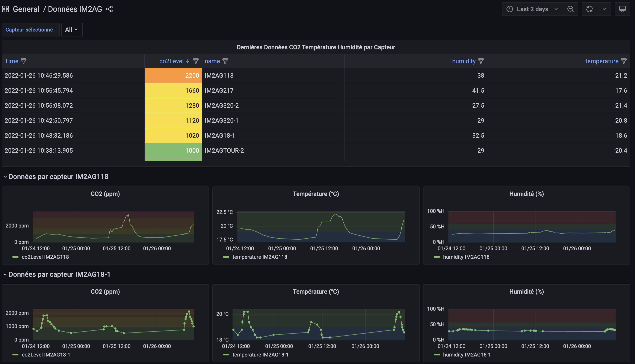Click the orange 2200 co2Level cell
This screenshot has width=635, height=364.
point(173,75)
